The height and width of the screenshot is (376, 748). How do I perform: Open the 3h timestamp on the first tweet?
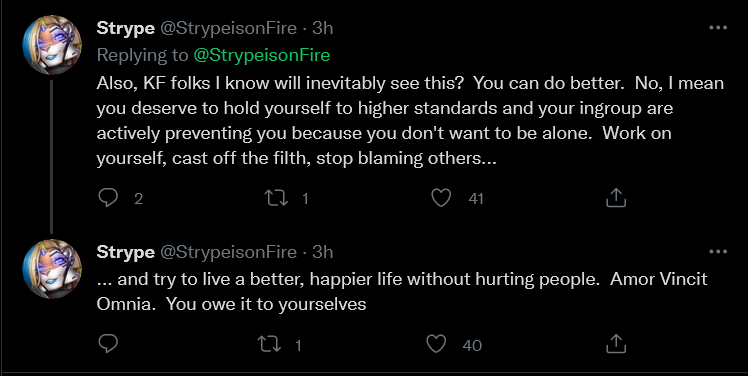322,28
